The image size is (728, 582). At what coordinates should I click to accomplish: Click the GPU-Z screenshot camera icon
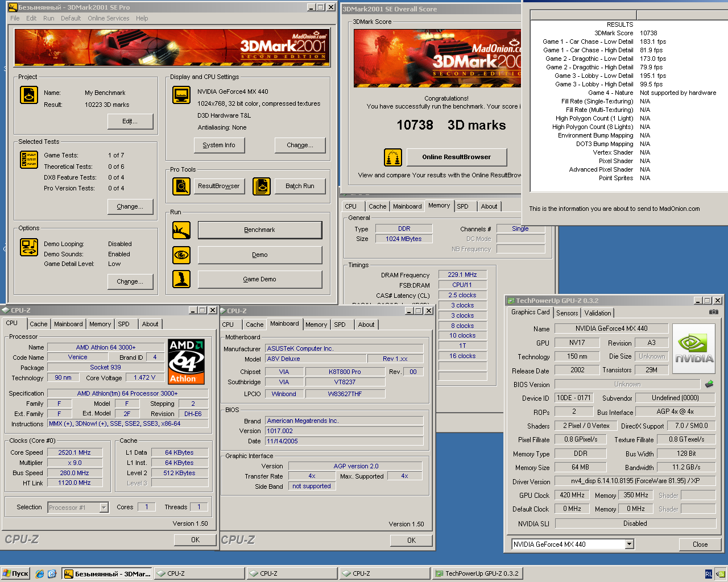pyautogui.click(x=714, y=312)
